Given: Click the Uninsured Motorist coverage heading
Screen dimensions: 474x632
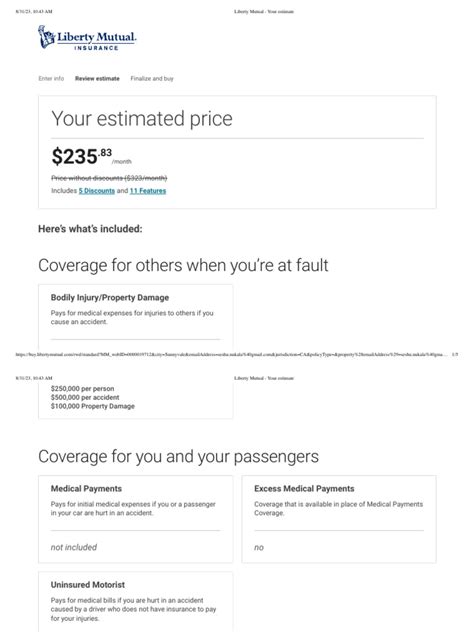Looking at the screenshot, I should tap(87, 584).
